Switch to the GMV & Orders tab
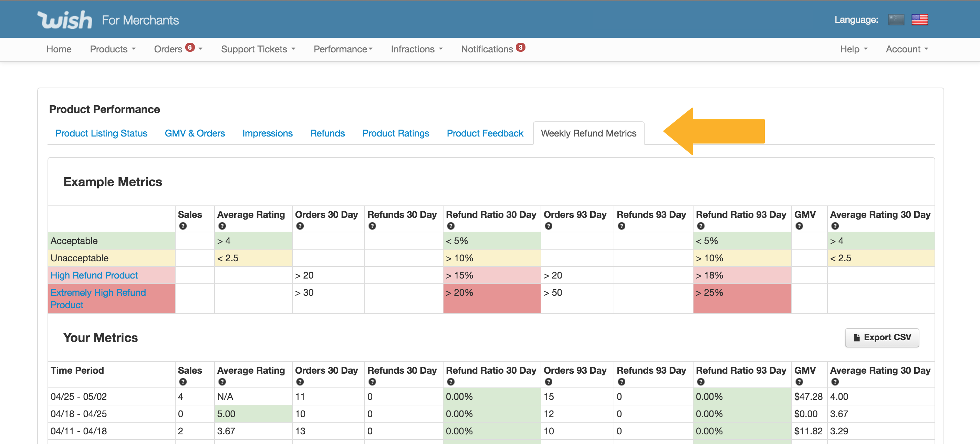 (195, 133)
